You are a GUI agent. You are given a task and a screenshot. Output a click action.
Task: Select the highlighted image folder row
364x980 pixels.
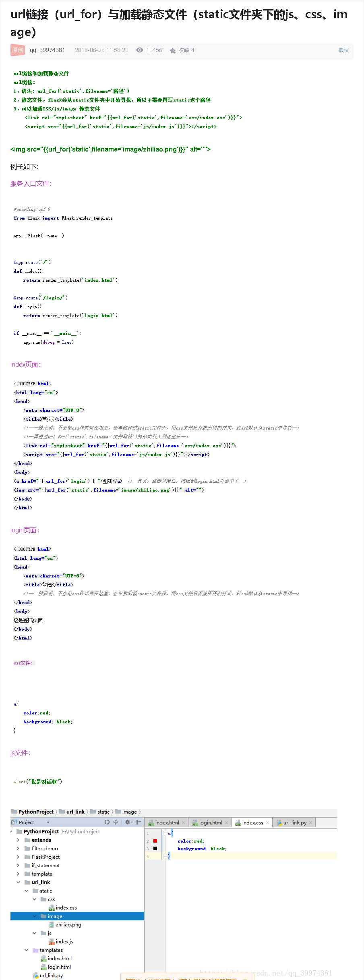tap(77, 916)
